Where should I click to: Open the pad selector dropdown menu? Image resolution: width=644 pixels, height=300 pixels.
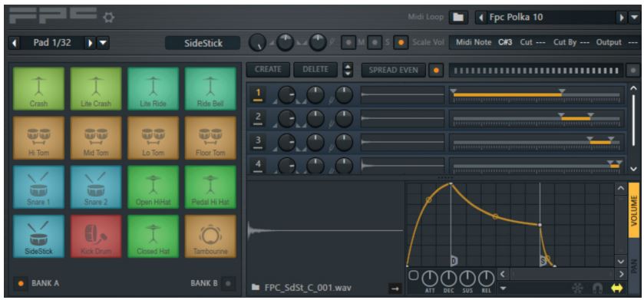coord(103,43)
